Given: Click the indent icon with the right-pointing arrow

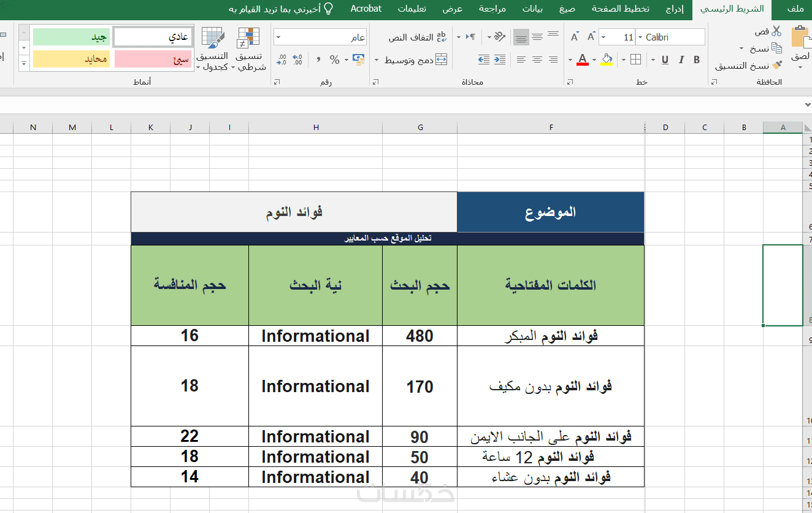Looking at the screenshot, I should tap(500, 60).
